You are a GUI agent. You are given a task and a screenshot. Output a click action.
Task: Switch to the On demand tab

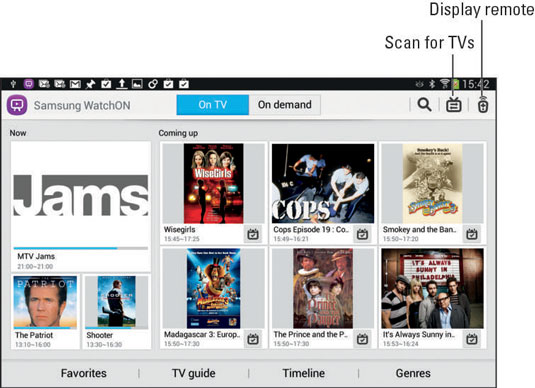point(285,105)
